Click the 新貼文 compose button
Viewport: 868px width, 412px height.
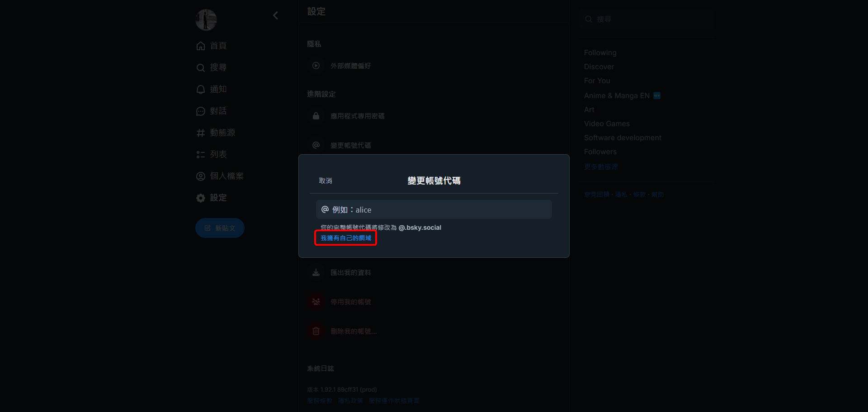[x=220, y=228]
